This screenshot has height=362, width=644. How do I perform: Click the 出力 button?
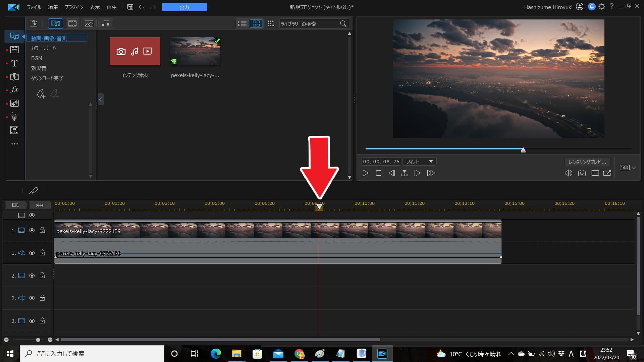click(x=184, y=7)
